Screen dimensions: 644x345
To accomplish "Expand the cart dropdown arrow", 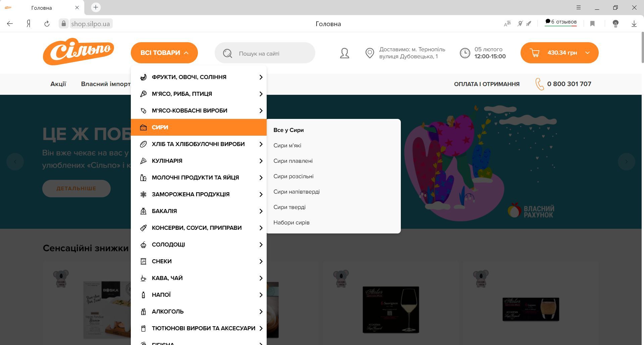I will click(587, 53).
